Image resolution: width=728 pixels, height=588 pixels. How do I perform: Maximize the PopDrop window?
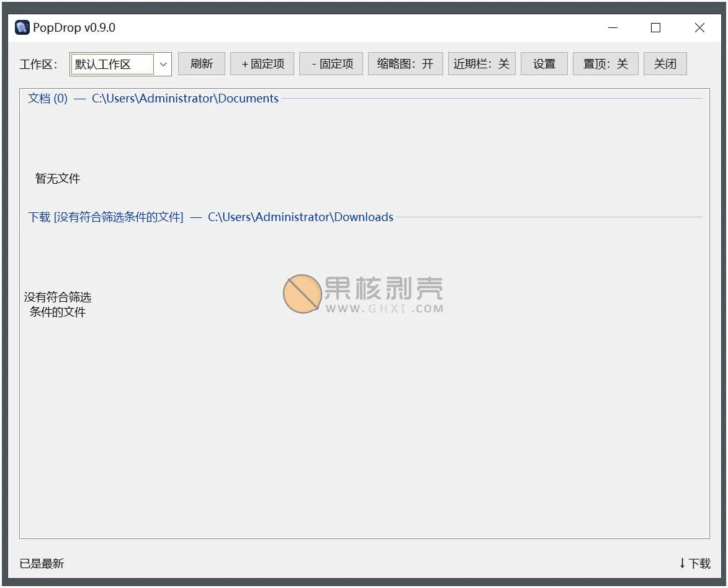(655, 28)
